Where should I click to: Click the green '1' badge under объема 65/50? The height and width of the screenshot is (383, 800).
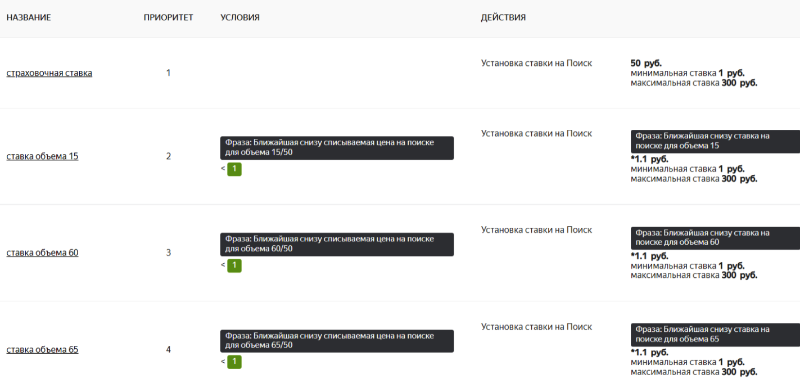234,362
